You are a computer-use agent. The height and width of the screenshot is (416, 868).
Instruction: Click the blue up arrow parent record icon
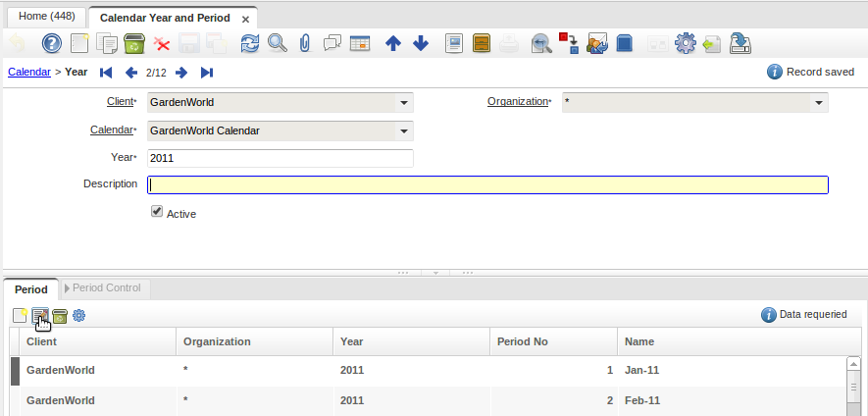pos(393,43)
